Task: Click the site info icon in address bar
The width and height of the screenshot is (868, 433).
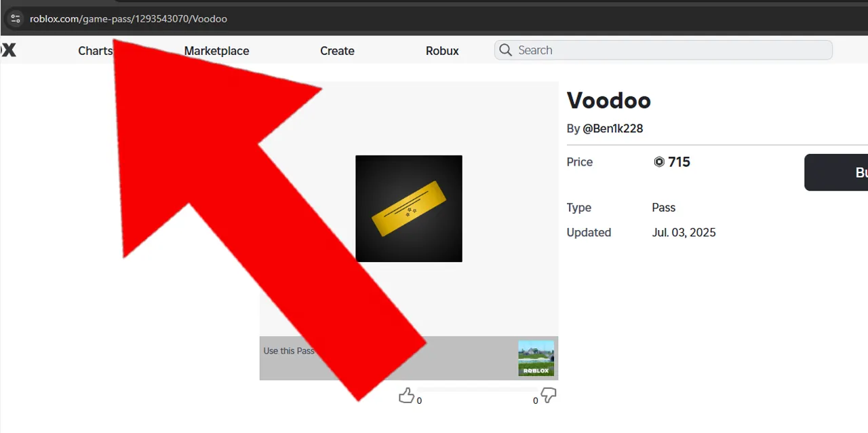Action: pyautogui.click(x=16, y=18)
